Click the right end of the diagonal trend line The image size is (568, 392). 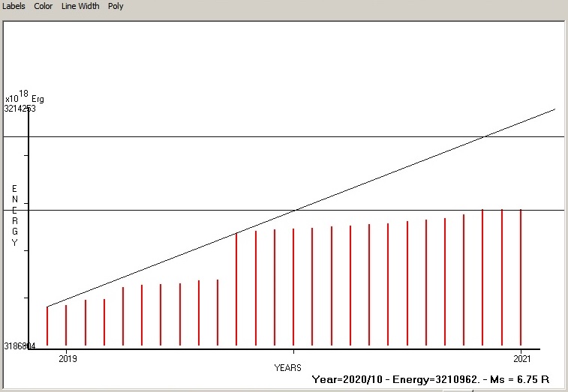553,110
